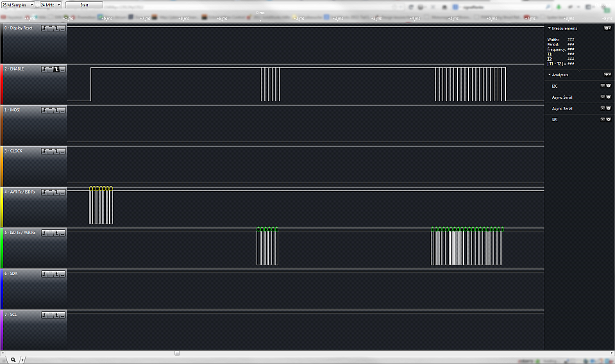This screenshot has width=615, height=364.
Task: Click the scrollbar right arrow
Action: point(612,353)
